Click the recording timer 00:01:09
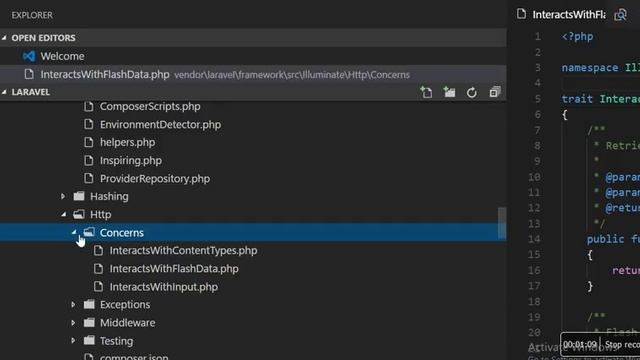 pyautogui.click(x=580, y=344)
